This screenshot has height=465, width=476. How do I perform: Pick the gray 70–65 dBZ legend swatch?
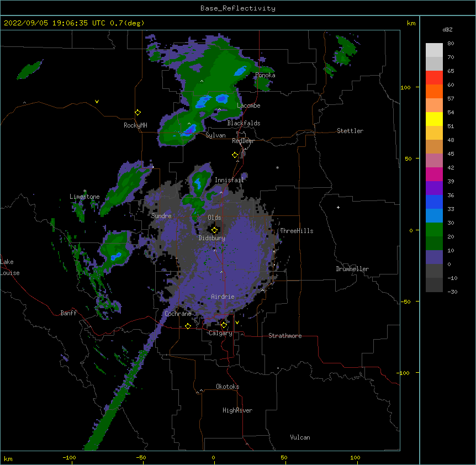point(434,64)
